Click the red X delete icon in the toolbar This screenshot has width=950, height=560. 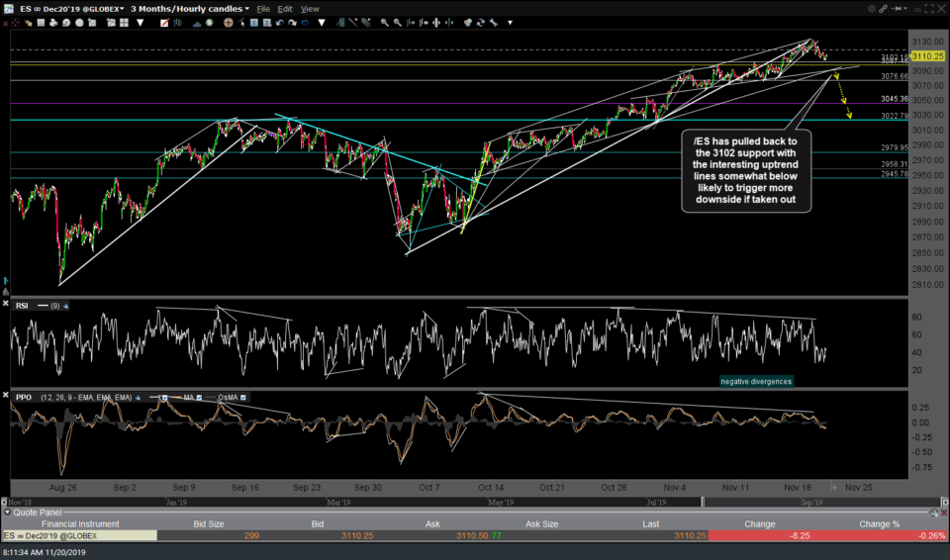(x=5, y=23)
